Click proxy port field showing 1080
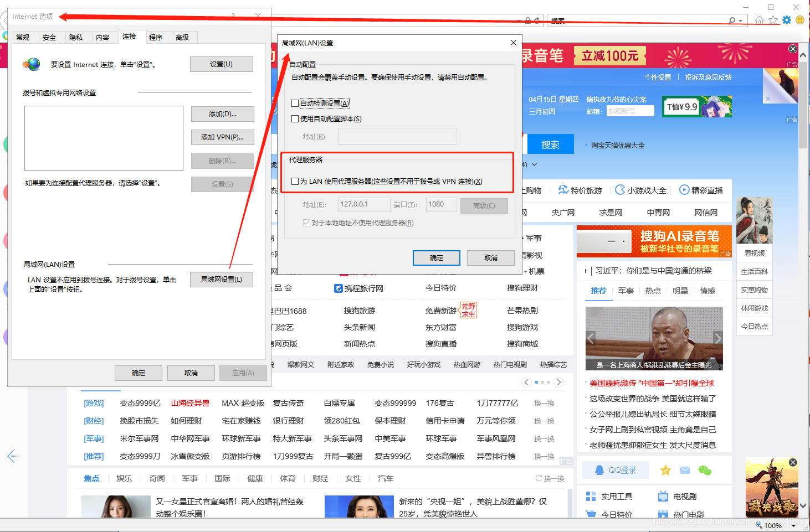Image resolution: width=810 pixels, height=532 pixels. pyautogui.click(x=442, y=204)
